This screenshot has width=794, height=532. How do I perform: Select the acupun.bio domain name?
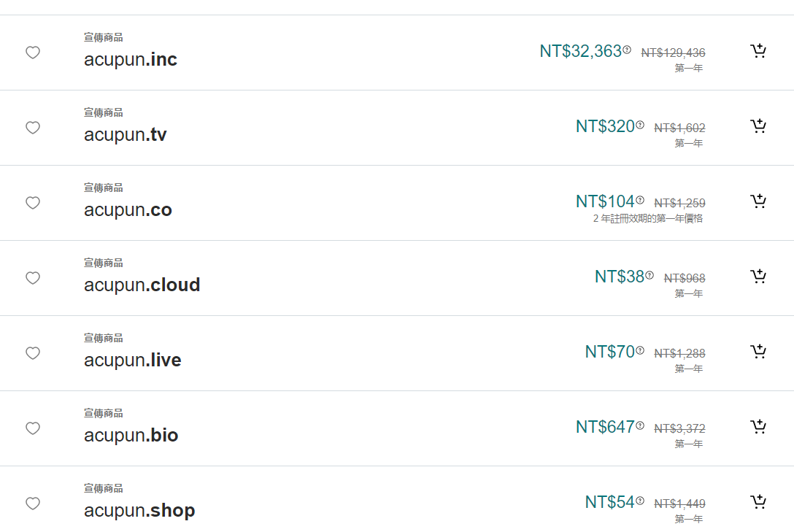[x=131, y=436]
